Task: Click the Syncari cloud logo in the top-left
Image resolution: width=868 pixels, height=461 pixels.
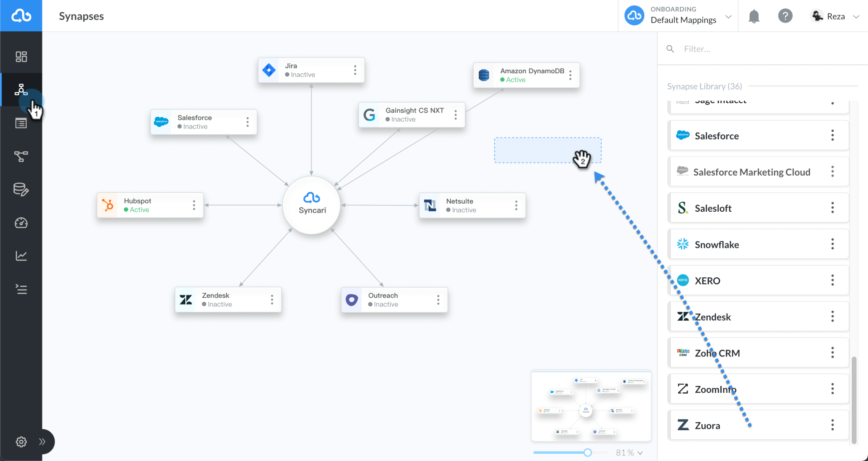Action: (x=21, y=16)
